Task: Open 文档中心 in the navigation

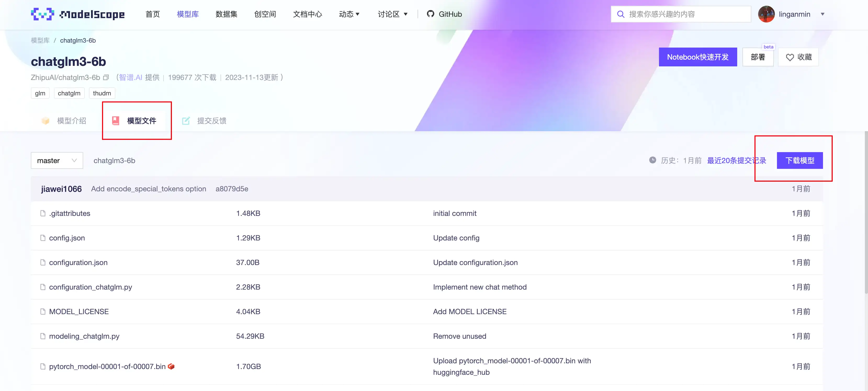Action: [x=308, y=14]
